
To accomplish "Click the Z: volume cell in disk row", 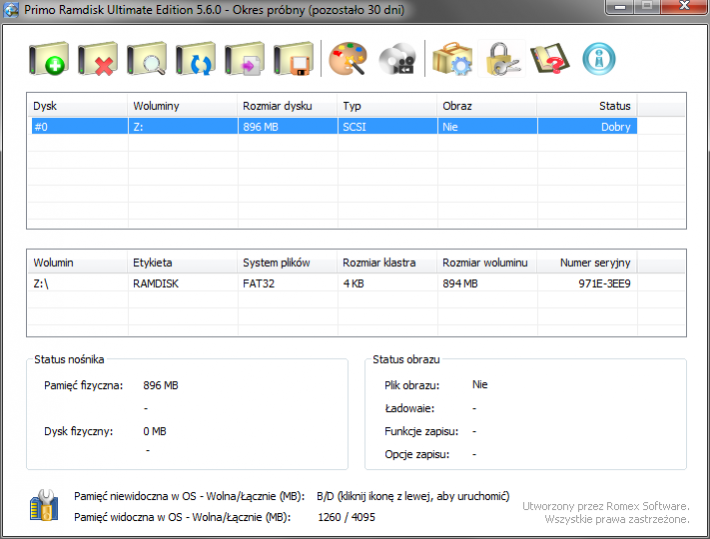I will (x=183, y=126).
